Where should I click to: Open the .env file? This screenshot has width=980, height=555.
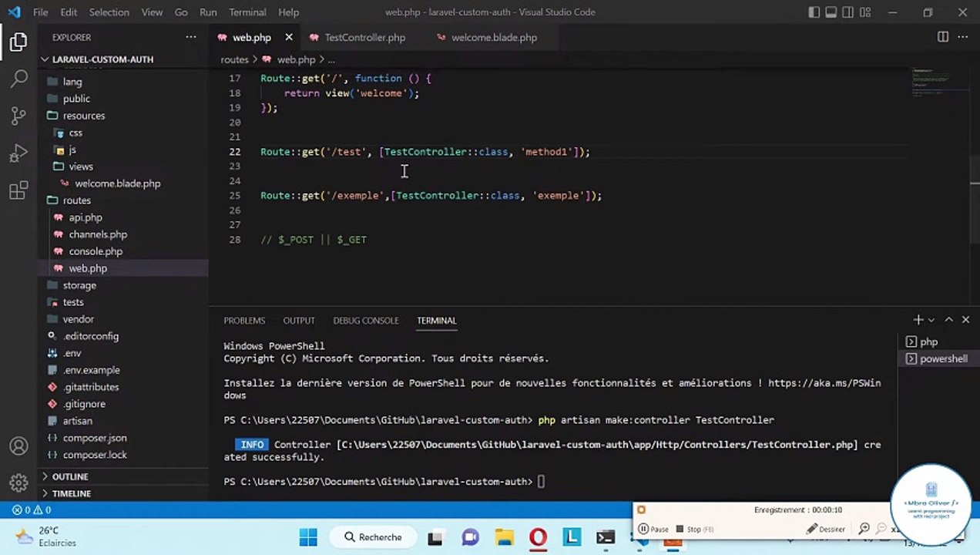123,353
